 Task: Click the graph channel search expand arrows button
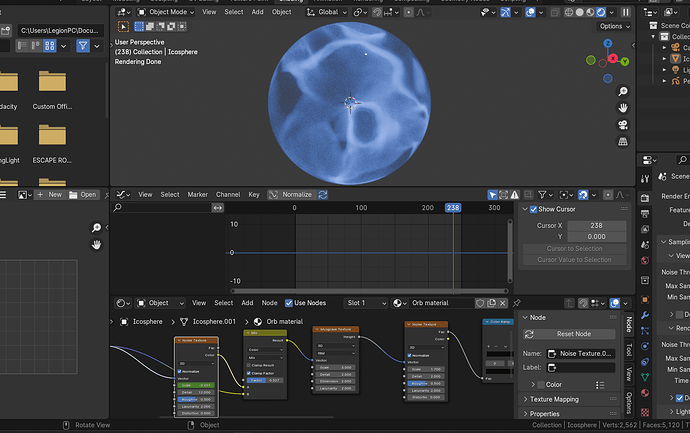click(x=218, y=208)
